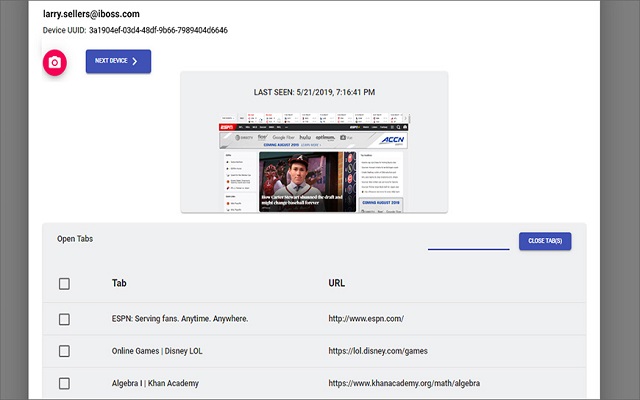
Task: Tick the Algebra I Khan Academy checkbox
Action: 64,383
